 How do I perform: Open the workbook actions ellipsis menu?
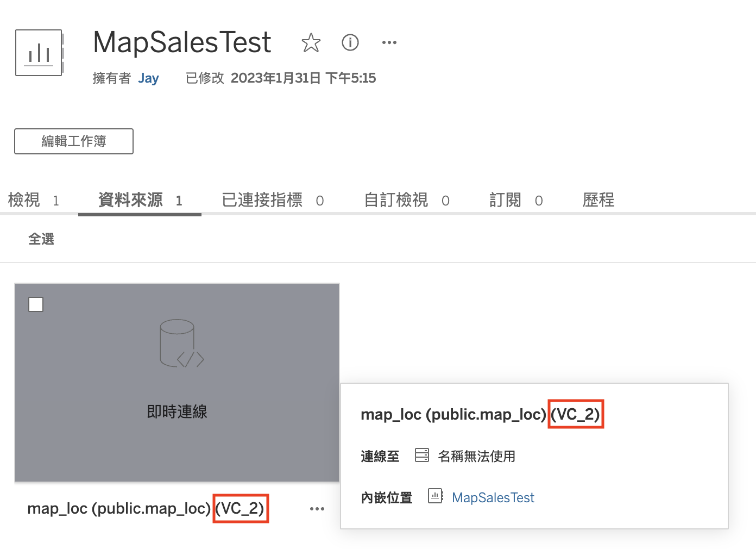(x=389, y=42)
